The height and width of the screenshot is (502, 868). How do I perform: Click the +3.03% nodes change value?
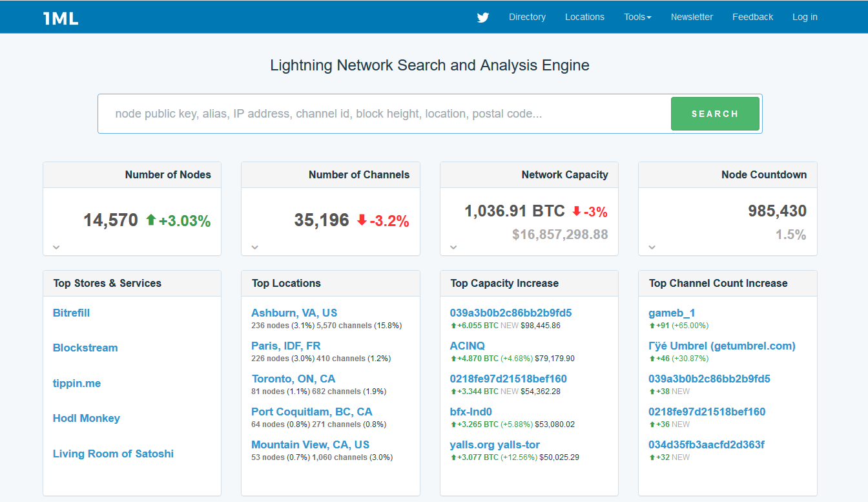pos(185,221)
